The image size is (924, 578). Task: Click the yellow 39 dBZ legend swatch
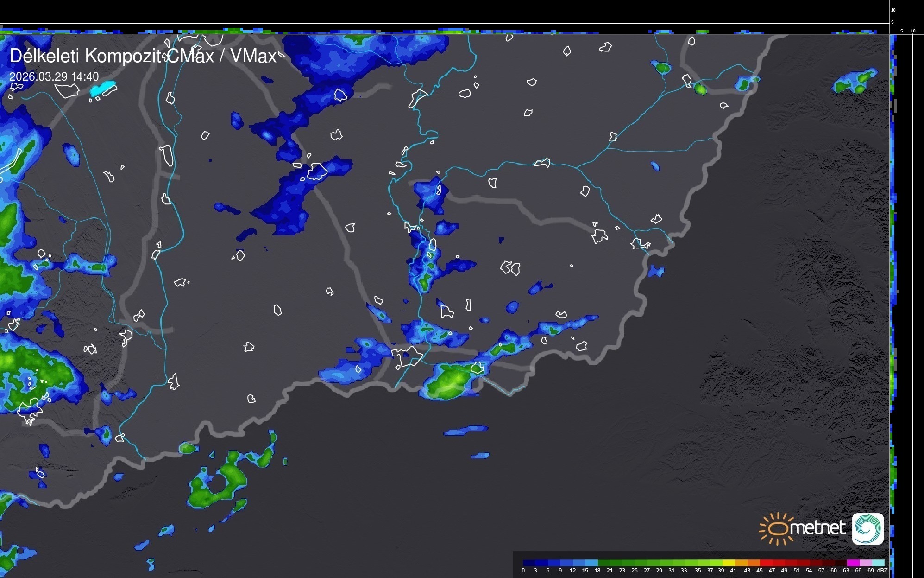[729, 563]
